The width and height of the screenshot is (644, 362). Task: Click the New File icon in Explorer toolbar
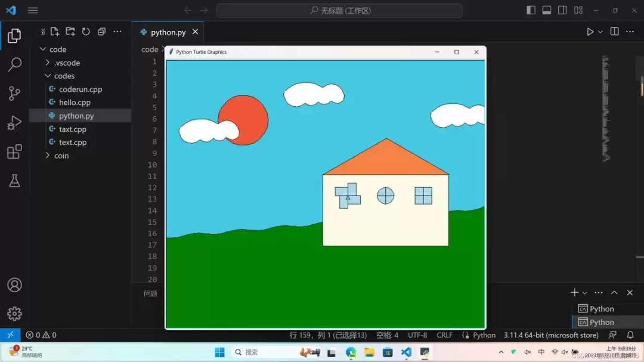click(x=55, y=32)
